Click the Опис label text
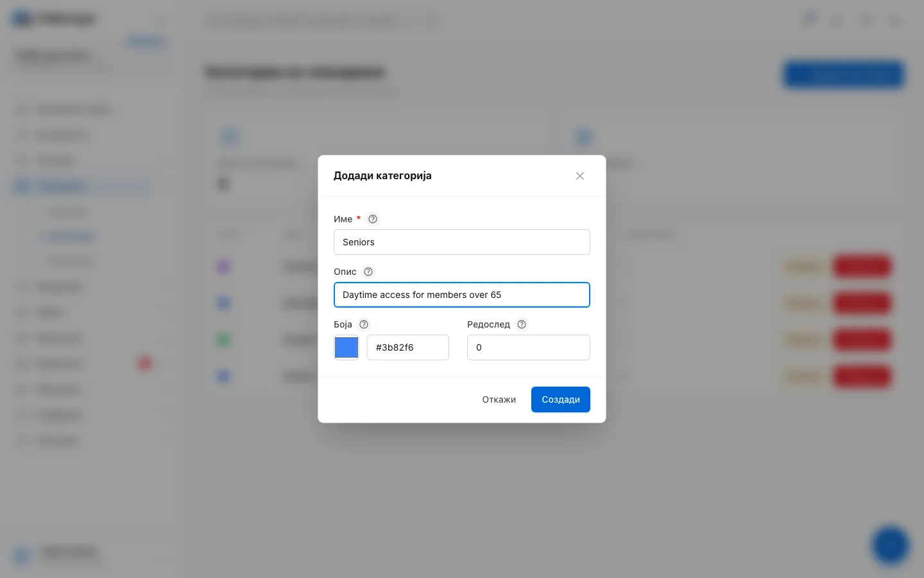 point(345,272)
